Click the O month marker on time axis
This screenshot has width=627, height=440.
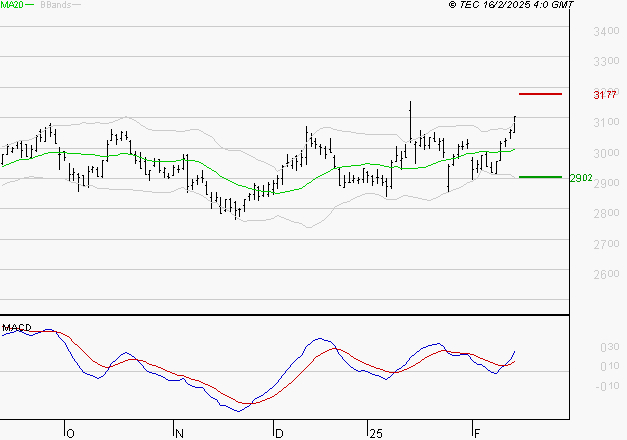[70, 434]
